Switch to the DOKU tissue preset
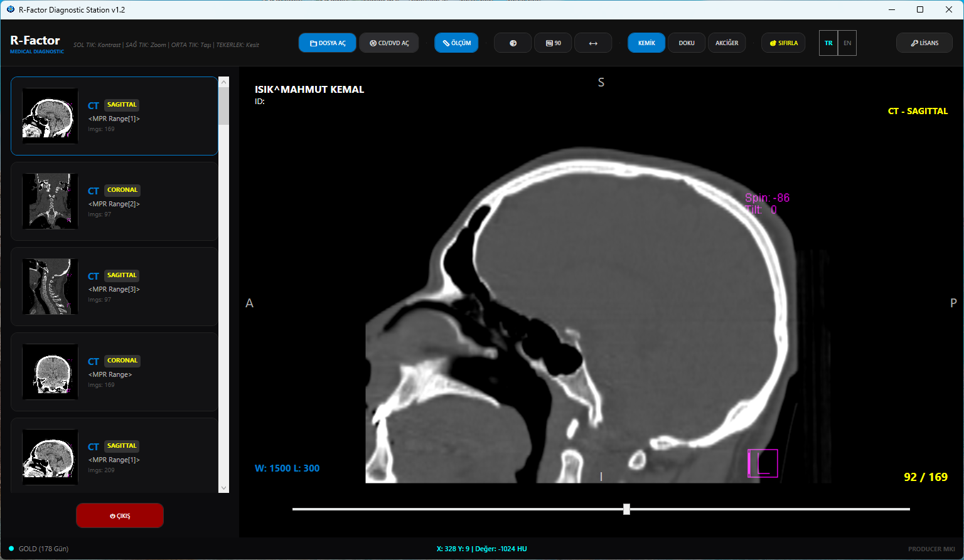The height and width of the screenshot is (560, 964). pos(687,43)
